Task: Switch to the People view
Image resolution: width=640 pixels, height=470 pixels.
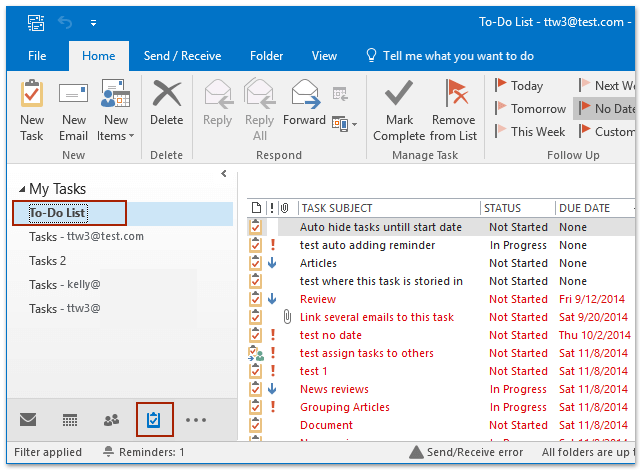Action: pyautogui.click(x=111, y=420)
